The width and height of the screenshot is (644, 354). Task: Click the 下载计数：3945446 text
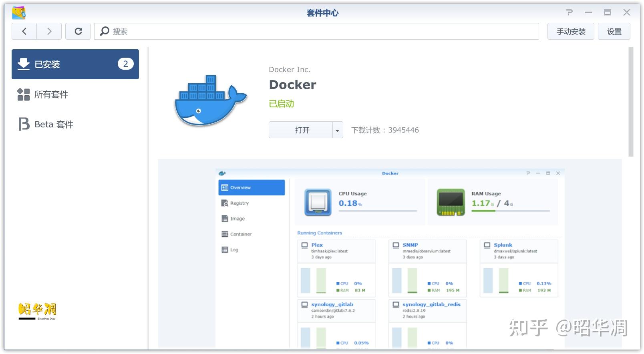[x=385, y=130]
